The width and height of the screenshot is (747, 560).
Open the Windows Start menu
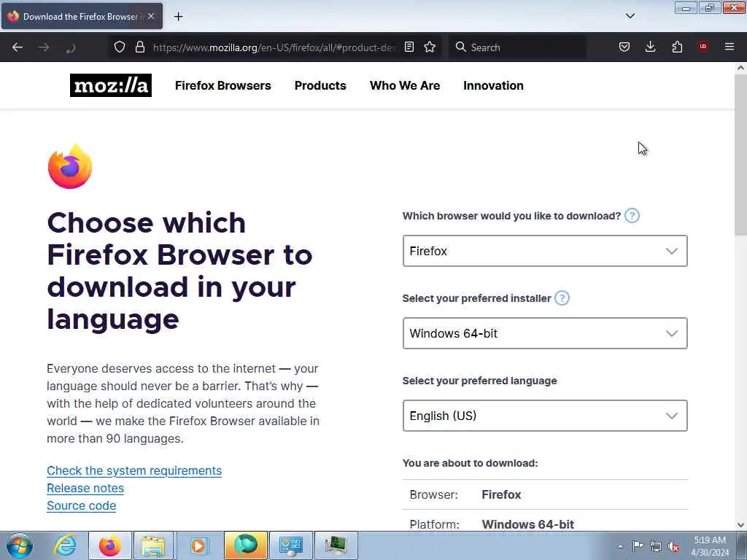point(20,545)
